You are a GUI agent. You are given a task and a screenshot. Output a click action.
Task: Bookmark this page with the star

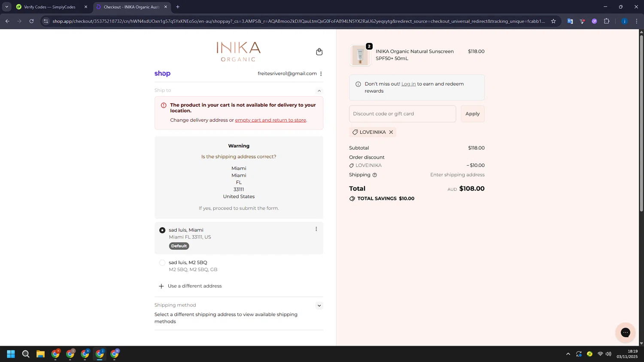[x=553, y=21]
